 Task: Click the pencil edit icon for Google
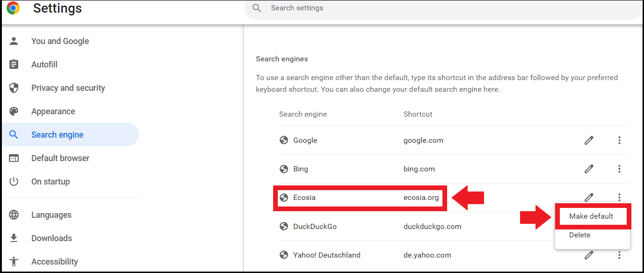click(589, 140)
